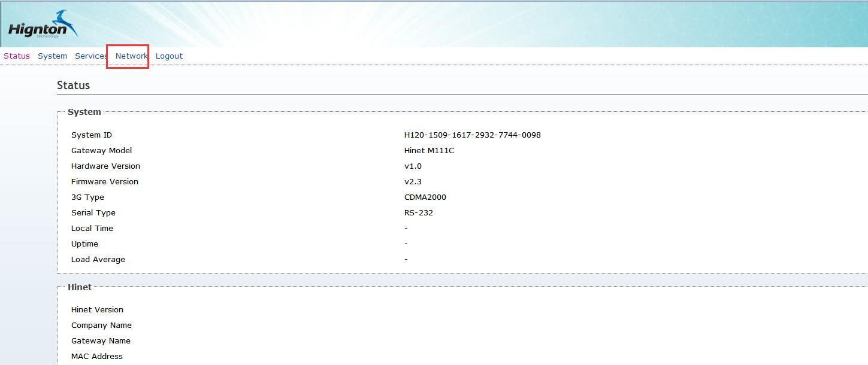Screen dimensions: 868x365
Task: Click the Hinet section legend
Action: coord(80,287)
